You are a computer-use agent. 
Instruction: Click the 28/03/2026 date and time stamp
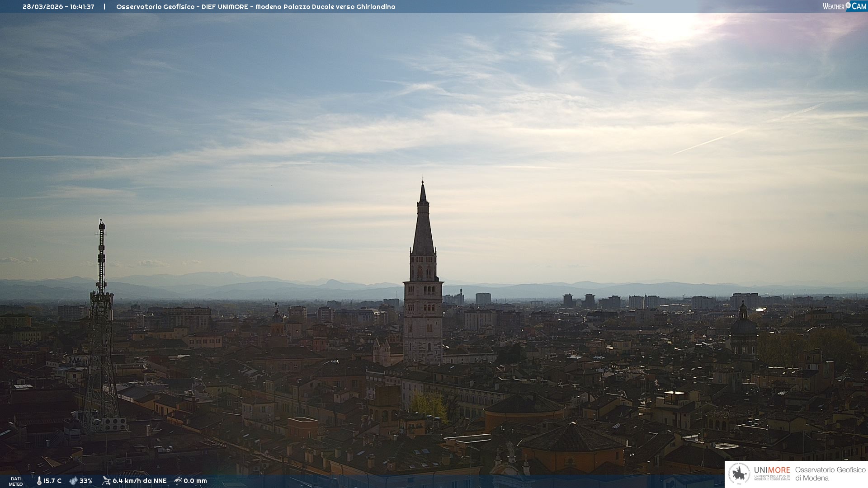[58, 7]
